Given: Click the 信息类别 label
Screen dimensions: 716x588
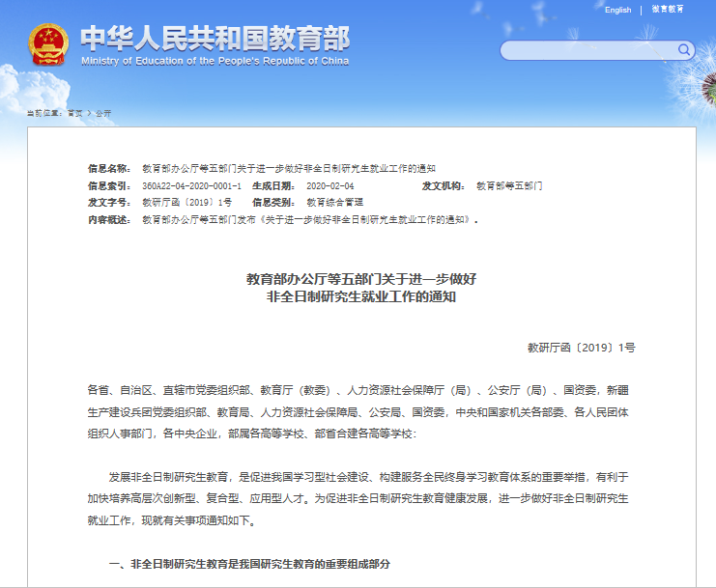Looking at the screenshot, I should click(273, 203).
